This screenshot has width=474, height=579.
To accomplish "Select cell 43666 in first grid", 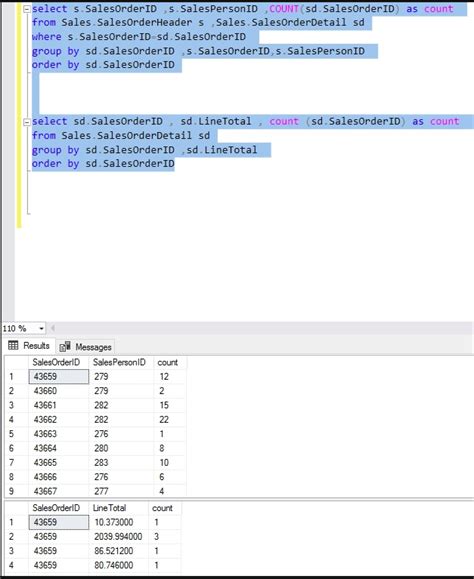I will click(58, 477).
